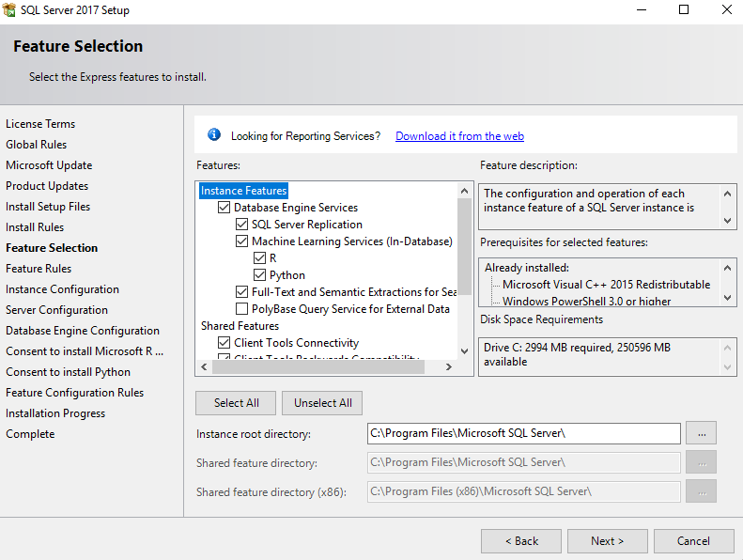Select Global Rules step in sidebar
Screen dimensions: 743x560
[x=36, y=145]
